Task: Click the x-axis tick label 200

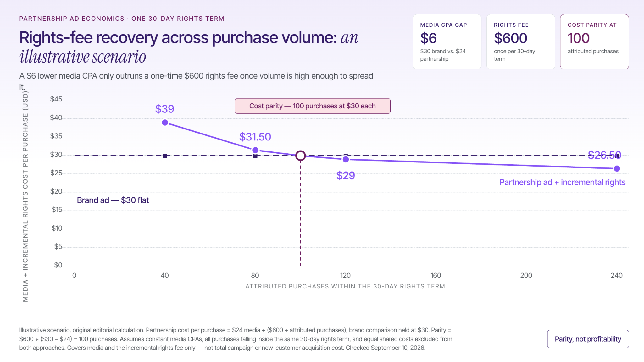Action: point(526,276)
